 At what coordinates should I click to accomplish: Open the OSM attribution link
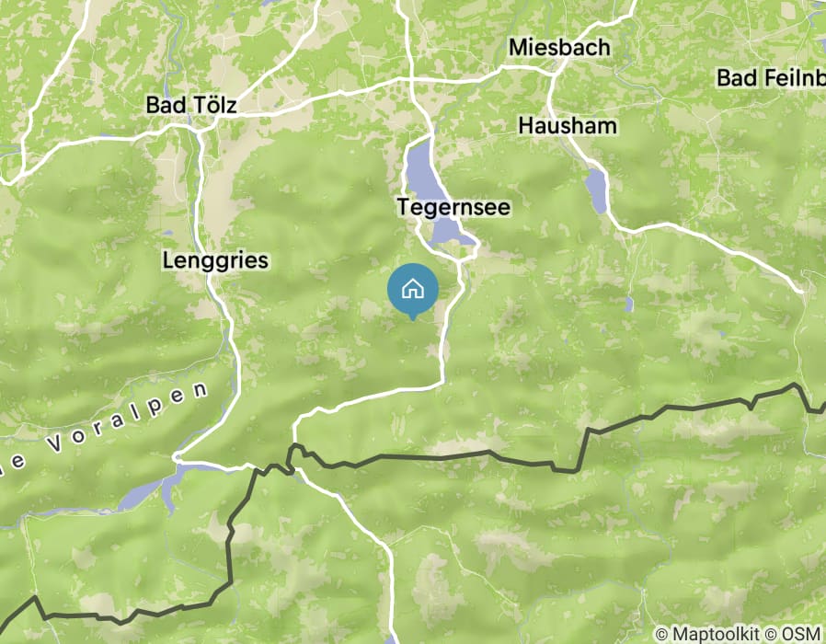coord(799,634)
